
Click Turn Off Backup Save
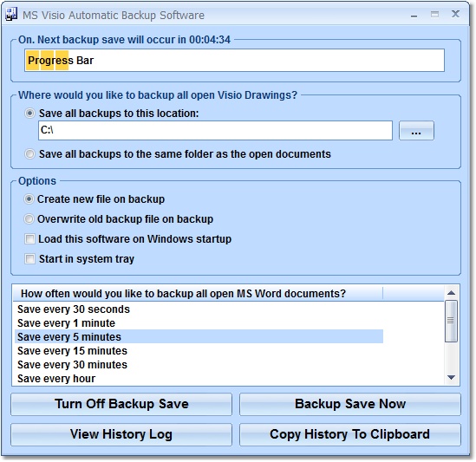pyautogui.click(x=121, y=404)
